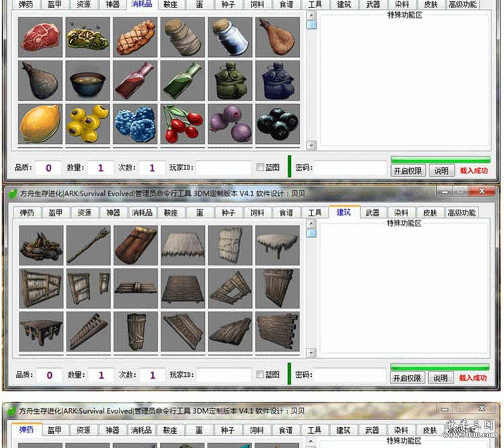Click 载入成功 status text in middle window
This screenshot has width=504, height=448.
click(x=473, y=378)
